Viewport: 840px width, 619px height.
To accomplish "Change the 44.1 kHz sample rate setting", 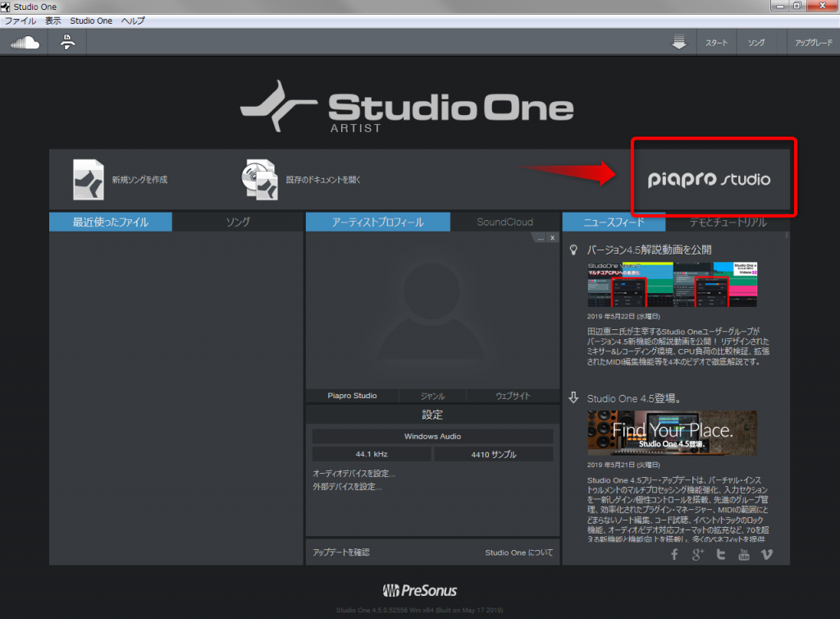I will click(x=372, y=453).
